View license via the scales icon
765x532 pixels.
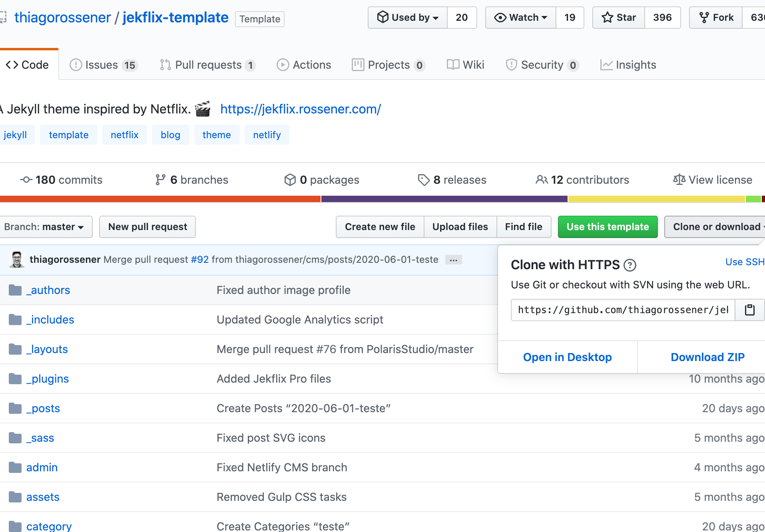pyautogui.click(x=679, y=180)
